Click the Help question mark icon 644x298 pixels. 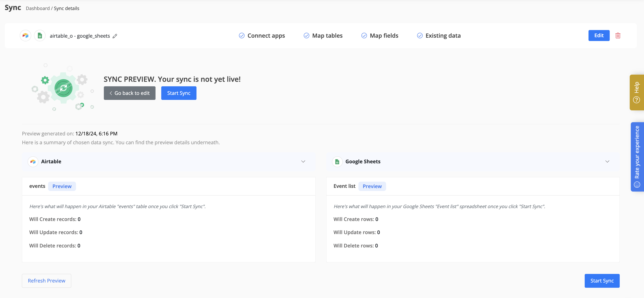(636, 100)
